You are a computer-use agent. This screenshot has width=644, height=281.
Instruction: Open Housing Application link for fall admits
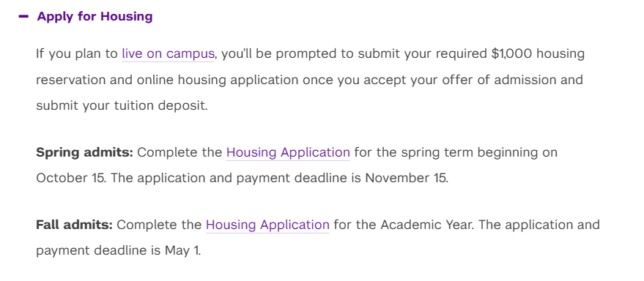tap(267, 225)
